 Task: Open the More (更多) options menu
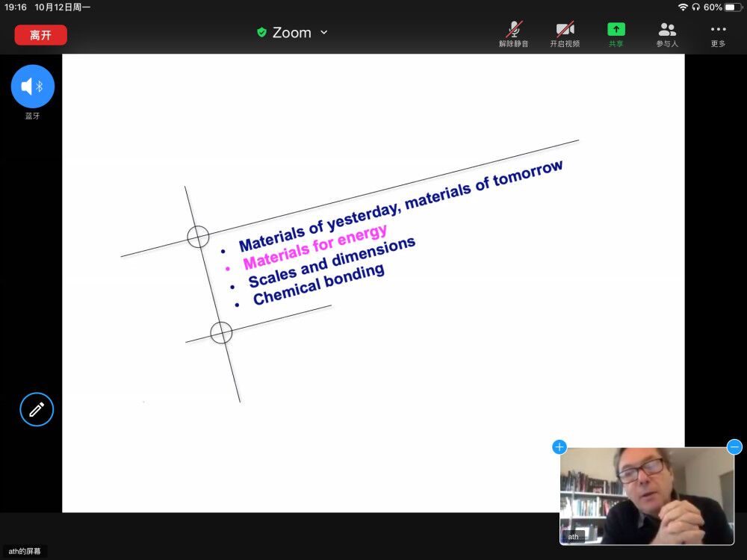[x=718, y=34]
